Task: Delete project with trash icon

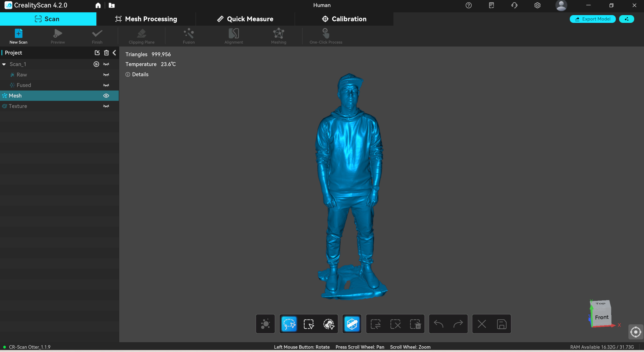Action: (106, 53)
